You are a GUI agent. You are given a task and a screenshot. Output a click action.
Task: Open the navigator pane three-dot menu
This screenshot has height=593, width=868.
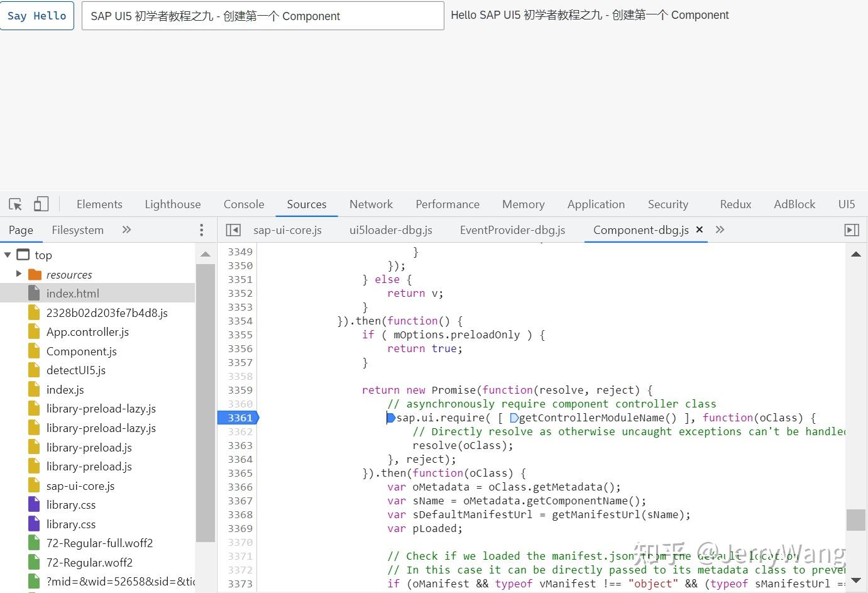click(201, 230)
